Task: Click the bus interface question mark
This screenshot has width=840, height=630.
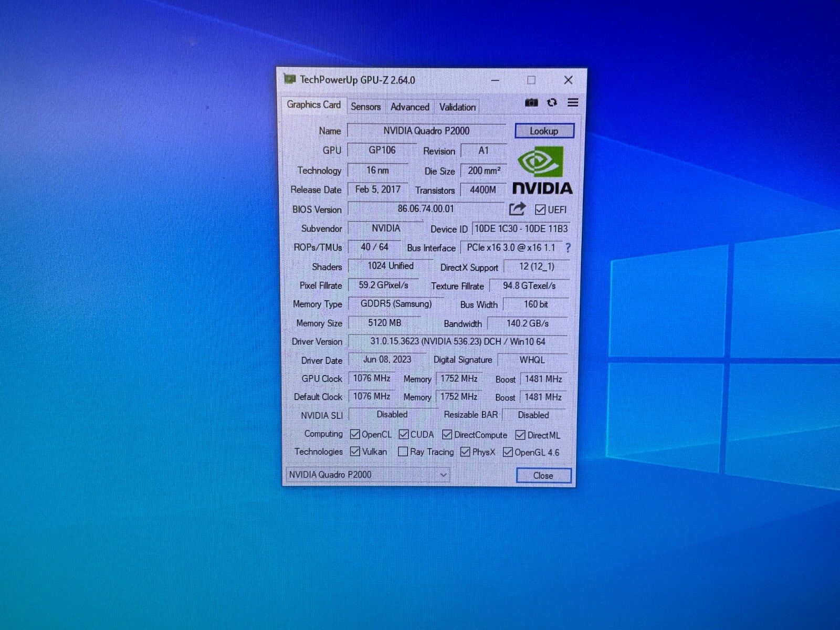Action: pyautogui.click(x=568, y=248)
